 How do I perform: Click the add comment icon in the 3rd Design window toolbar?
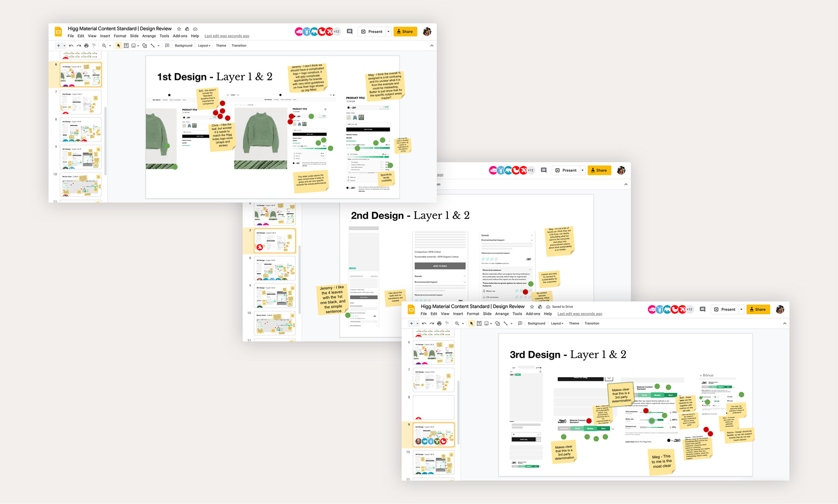click(x=520, y=323)
